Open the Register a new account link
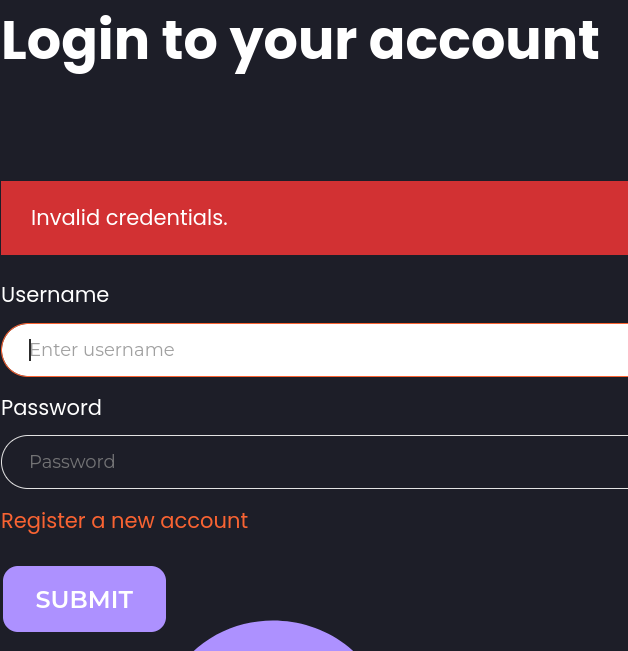The height and width of the screenshot is (651, 628). (124, 521)
